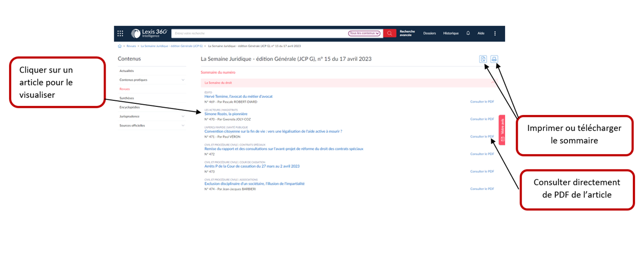Expand 'Sources officielles' in the sidebar
644x254 pixels.
[183, 125]
